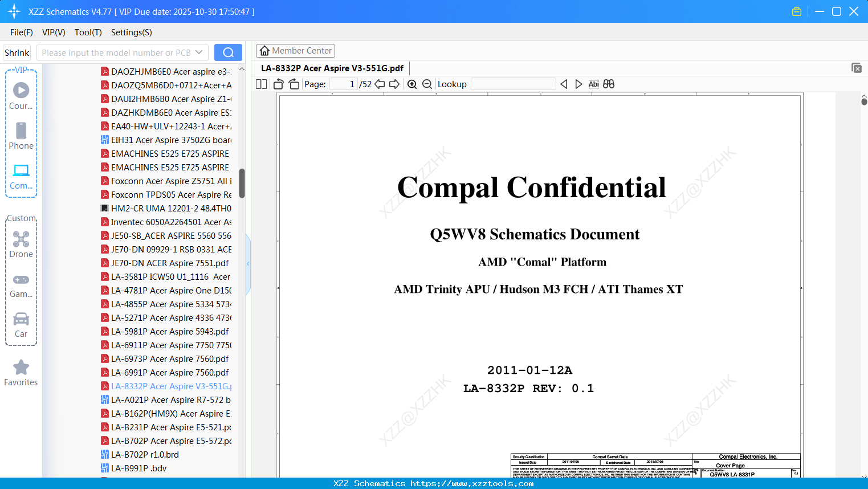This screenshot has height=489, width=868.
Task: Select the Phone sidebar category
Action: 21,136
